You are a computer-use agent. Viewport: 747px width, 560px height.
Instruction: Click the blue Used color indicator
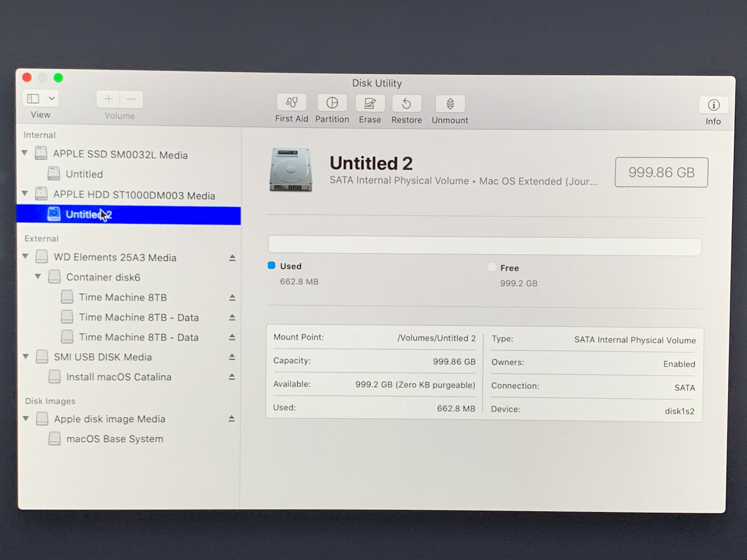coord(272,265)
